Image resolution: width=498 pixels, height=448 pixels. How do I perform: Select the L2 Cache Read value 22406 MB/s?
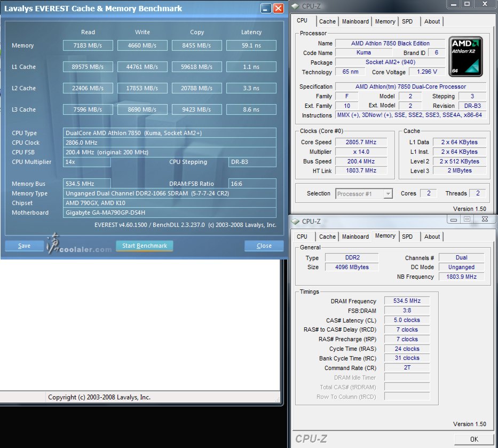88,88
